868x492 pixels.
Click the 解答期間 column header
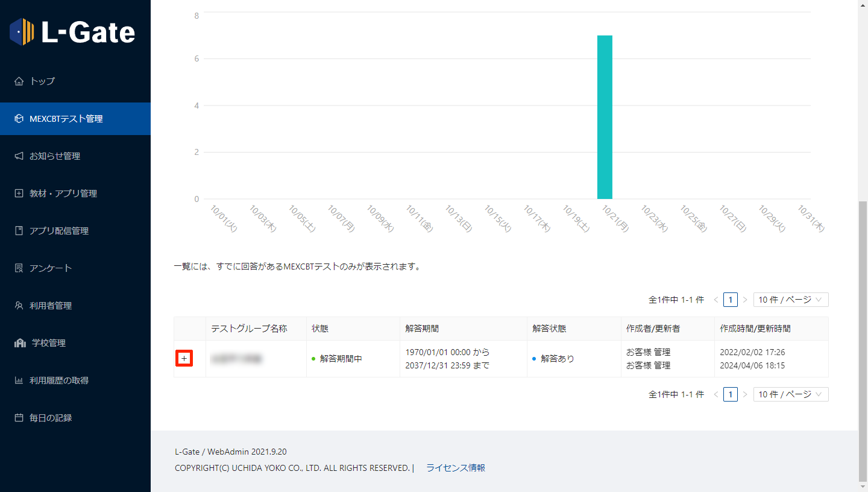(422, 329)
